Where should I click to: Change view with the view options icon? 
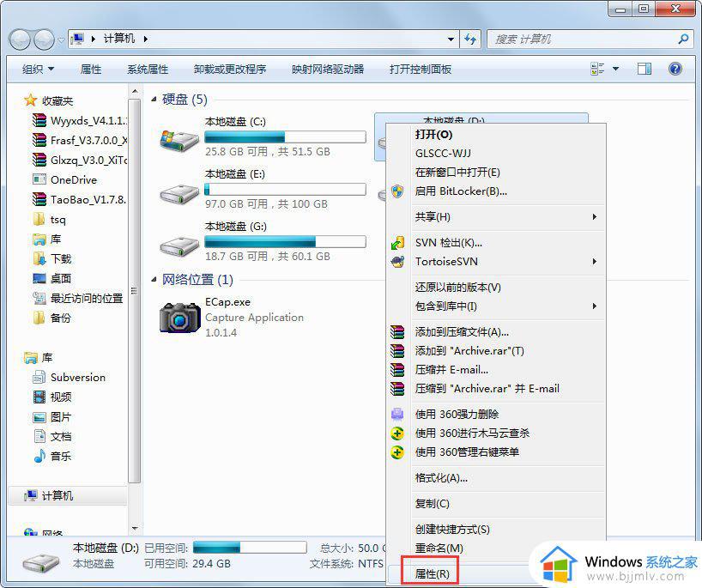[597, 69]
